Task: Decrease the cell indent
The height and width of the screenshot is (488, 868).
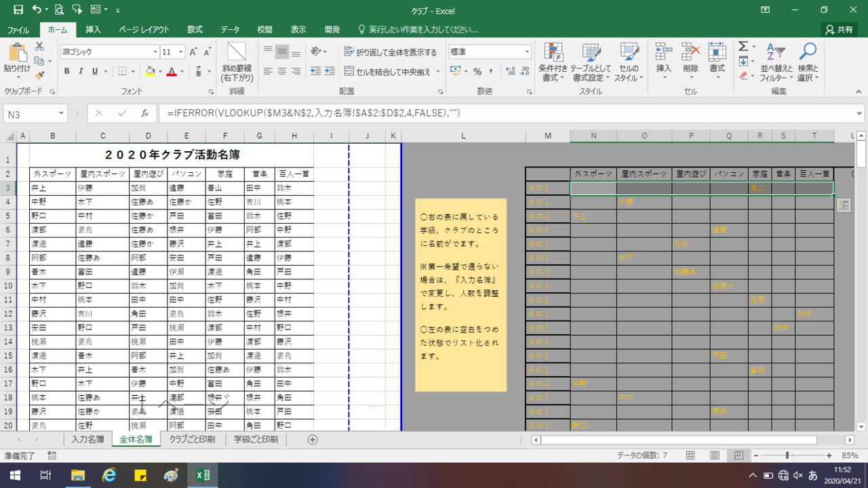Action: pyautogui.click(x=315, y=71)
